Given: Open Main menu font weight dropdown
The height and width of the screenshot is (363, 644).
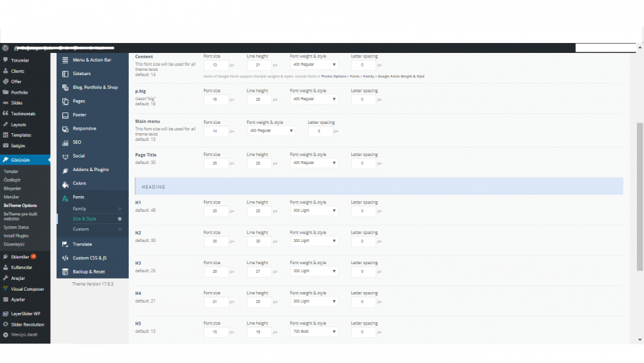Looking at the screenshot, I should click(x=270, y=131).
